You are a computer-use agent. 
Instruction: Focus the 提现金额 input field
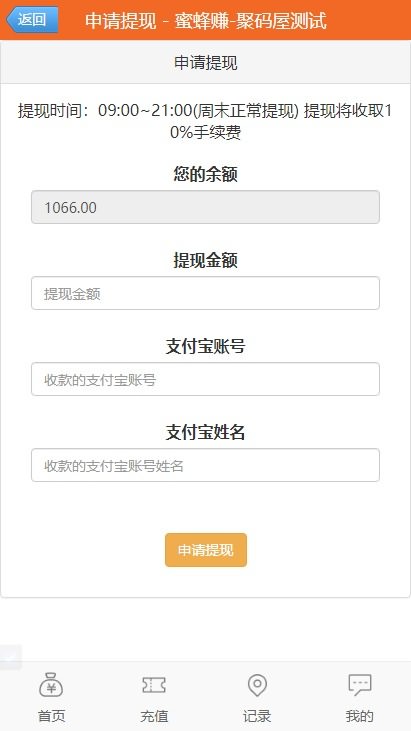(x=206, y=293)
